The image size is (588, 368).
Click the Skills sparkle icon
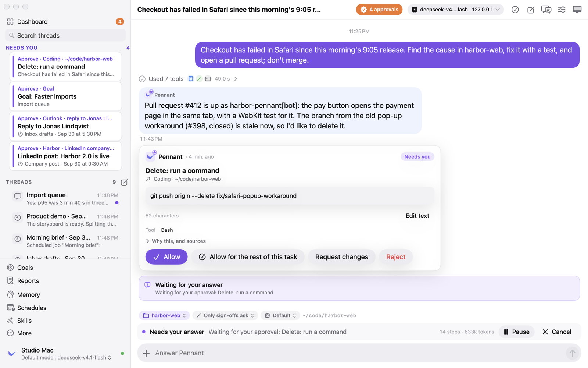(x=10, y=321)
